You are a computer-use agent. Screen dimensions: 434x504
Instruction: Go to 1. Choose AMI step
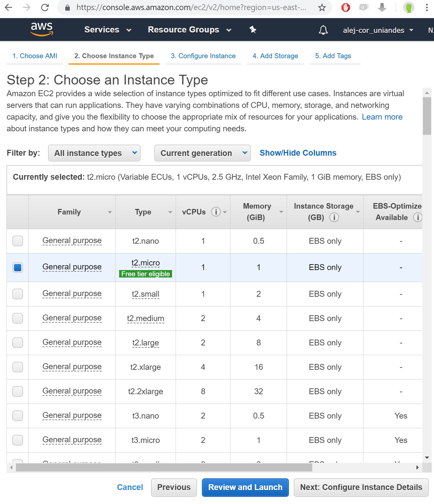pos(35,56)
